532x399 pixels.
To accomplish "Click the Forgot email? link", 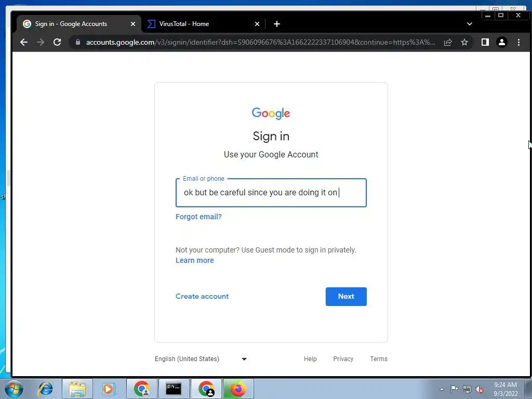I will [198, 217].
